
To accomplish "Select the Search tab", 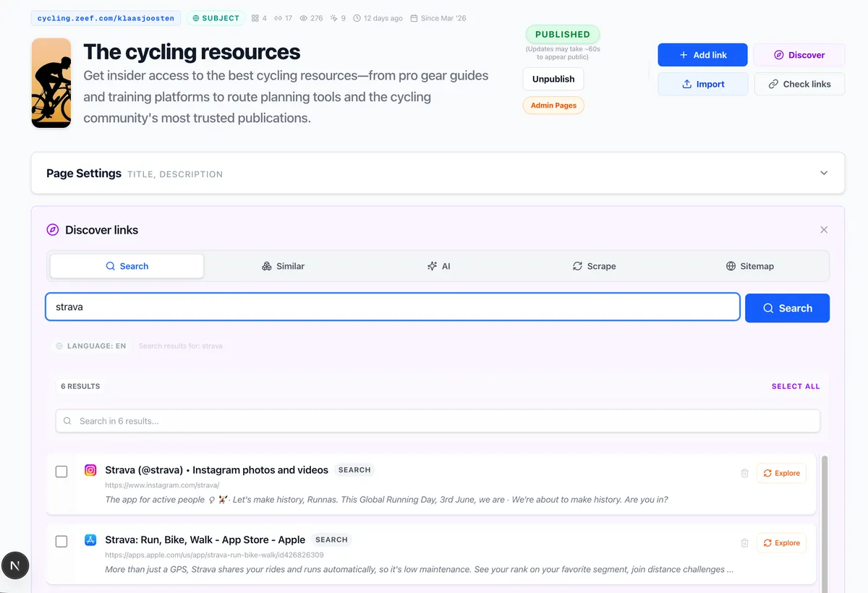I will tap(127, 266).
